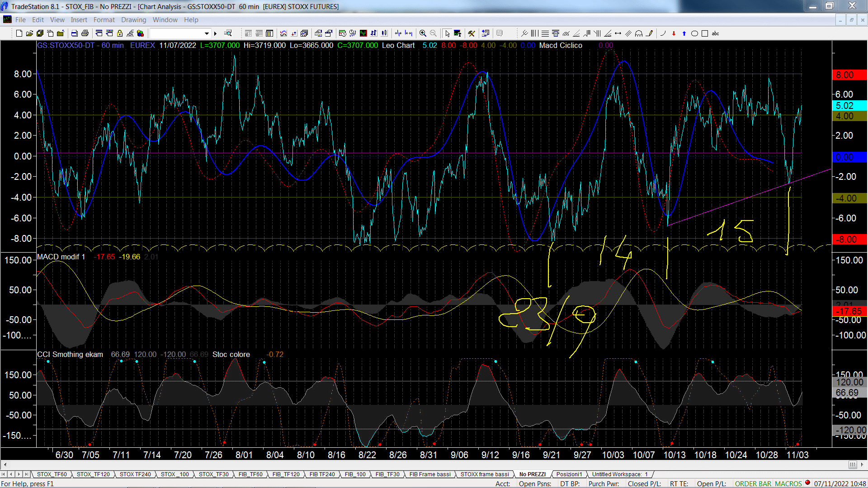The width and height of the screenshot is (868, 488).
Task: Select the text chart tool
Action: coord(458,33)
